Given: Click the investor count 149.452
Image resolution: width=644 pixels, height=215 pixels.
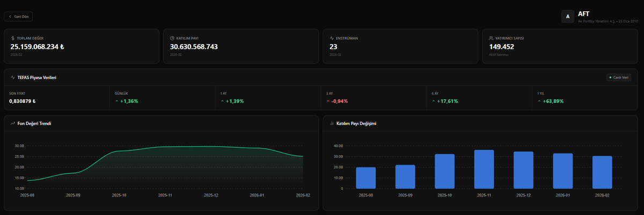Looking at the screenshot, I should click(x=501, y=47).
